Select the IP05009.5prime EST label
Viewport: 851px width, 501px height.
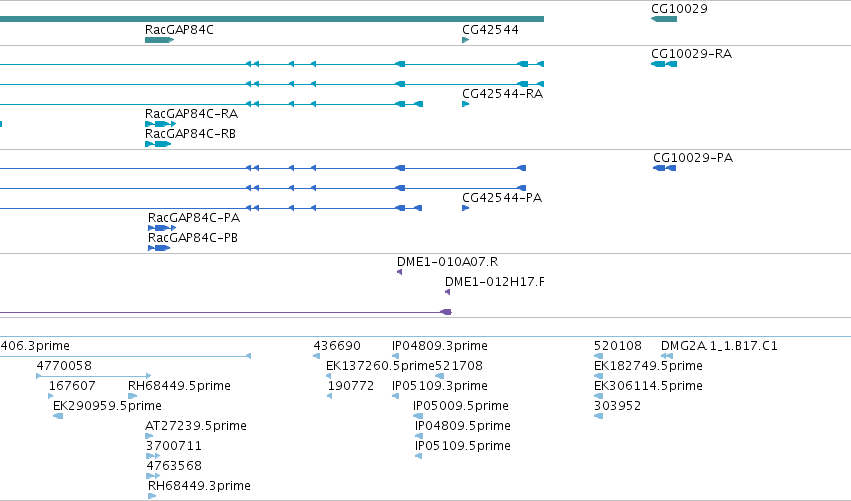click(x=461, y=407)
